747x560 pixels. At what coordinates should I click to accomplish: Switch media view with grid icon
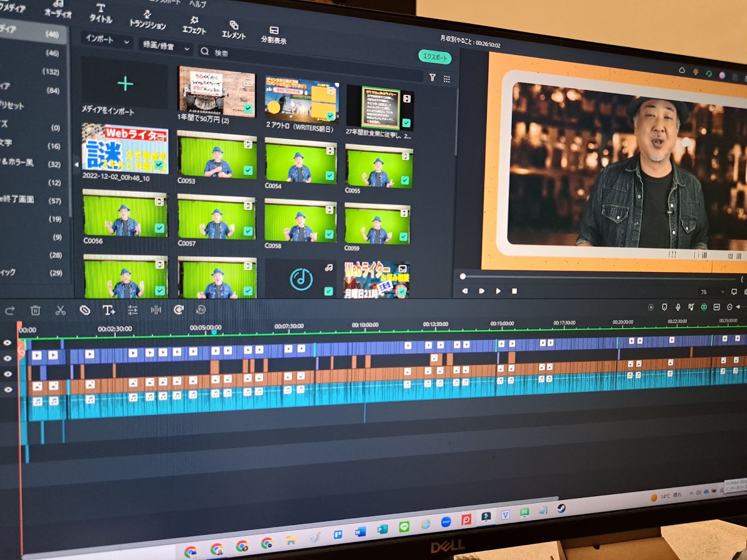pyautogui.click(x=446, y=79)
